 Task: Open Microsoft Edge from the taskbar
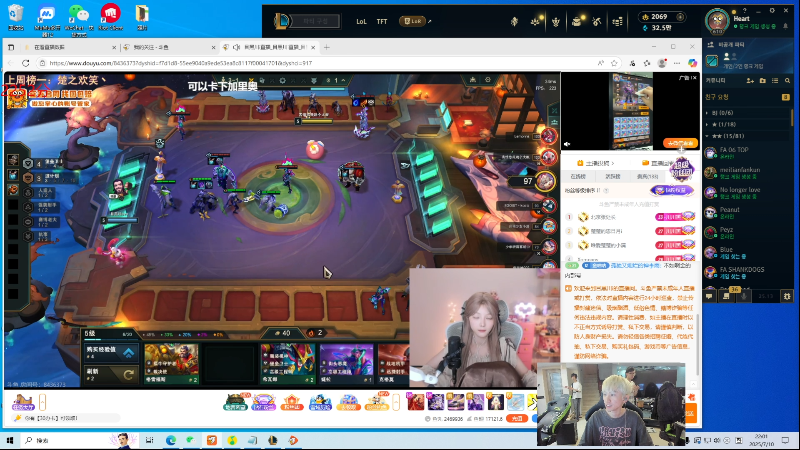(x=170, y=440)
